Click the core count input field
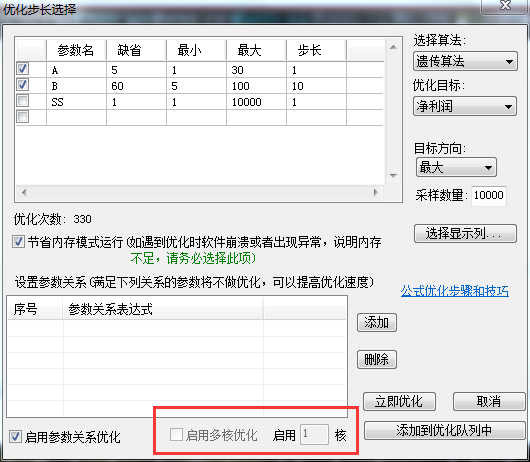Screen dimensions: 530x462 click(x=314, y=434)
